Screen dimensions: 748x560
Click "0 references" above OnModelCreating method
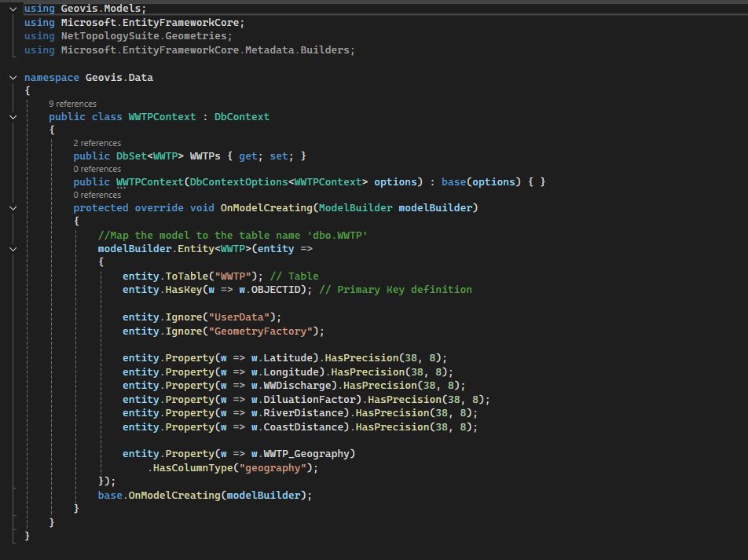click(97, 195)
